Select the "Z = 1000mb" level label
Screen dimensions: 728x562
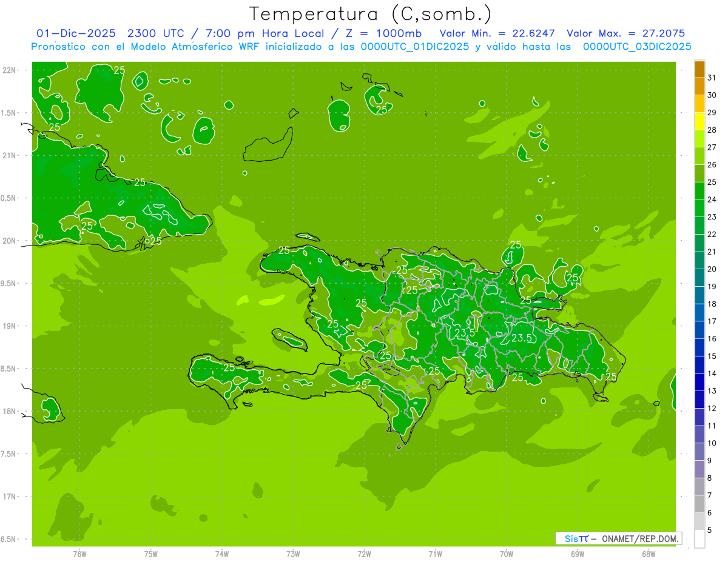[x=382, y=33]
